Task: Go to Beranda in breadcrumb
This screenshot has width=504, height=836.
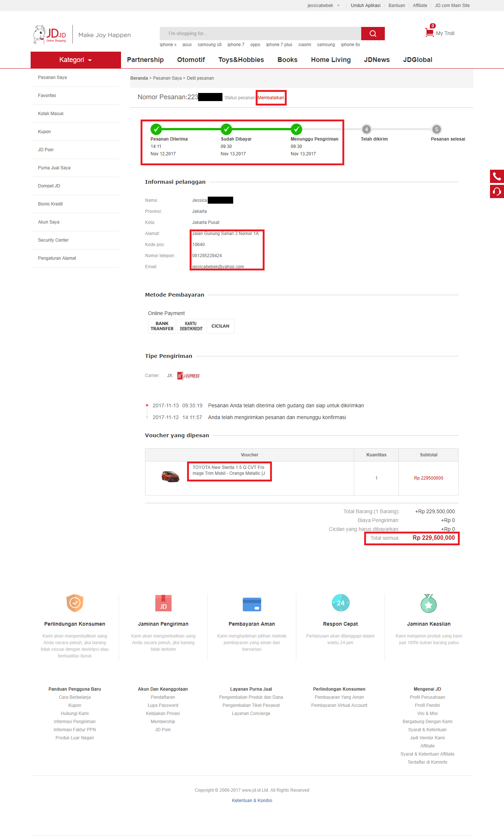Action: click(x=139, y=78)
